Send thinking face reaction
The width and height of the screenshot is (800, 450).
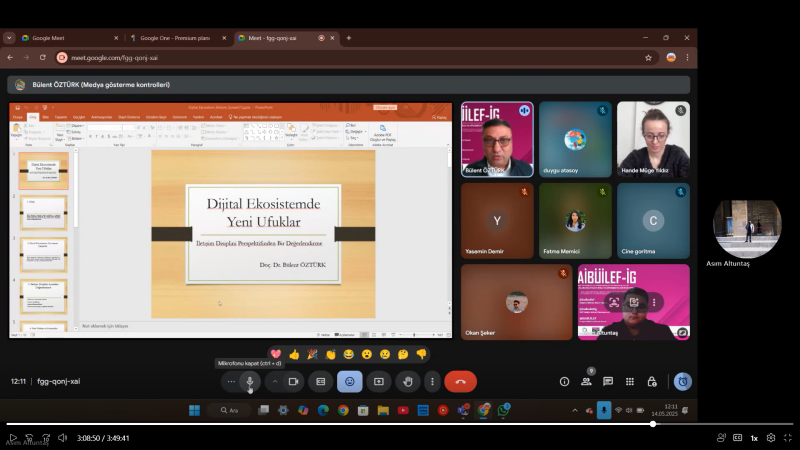403,354
